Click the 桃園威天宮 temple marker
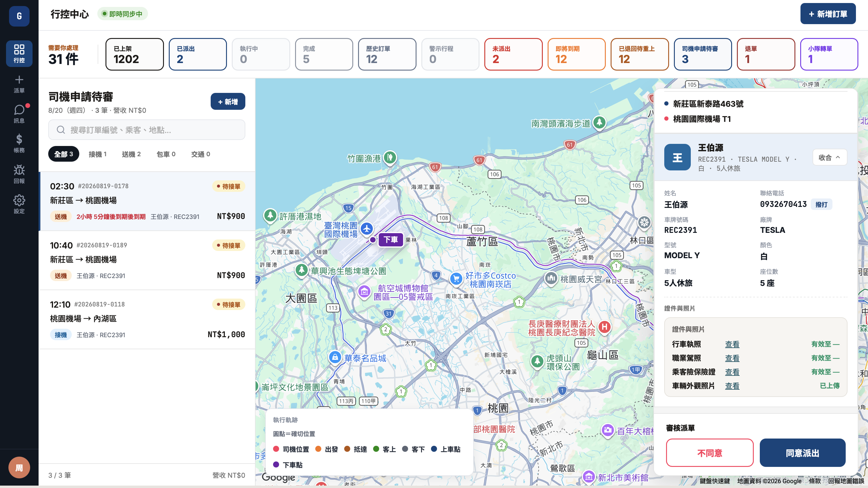Viewport: 868px width, 488px height. click(551, 279)
